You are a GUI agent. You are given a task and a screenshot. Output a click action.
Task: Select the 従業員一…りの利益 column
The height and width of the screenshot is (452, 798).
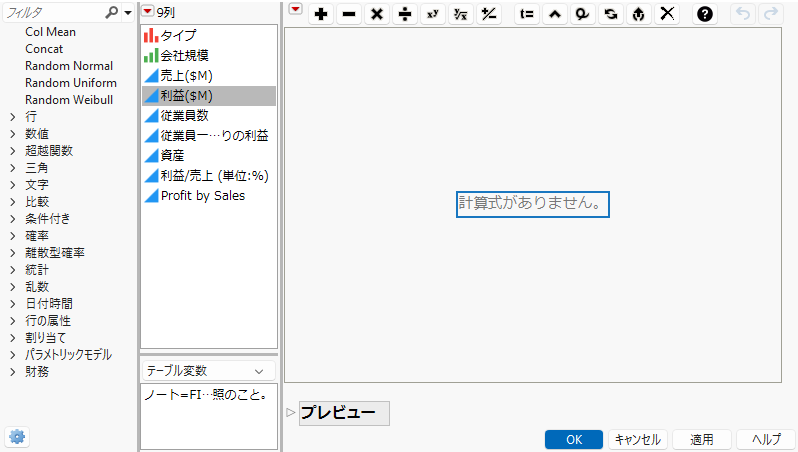tap(209, 135)
